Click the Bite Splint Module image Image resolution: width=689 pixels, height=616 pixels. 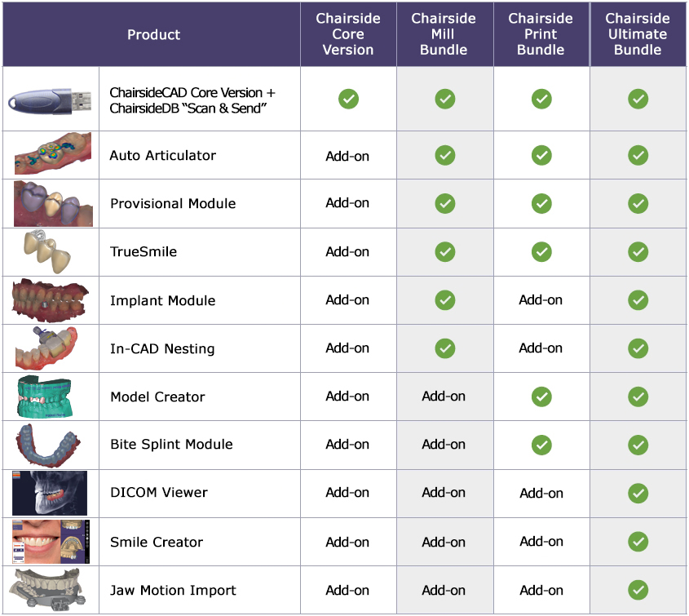48,445
